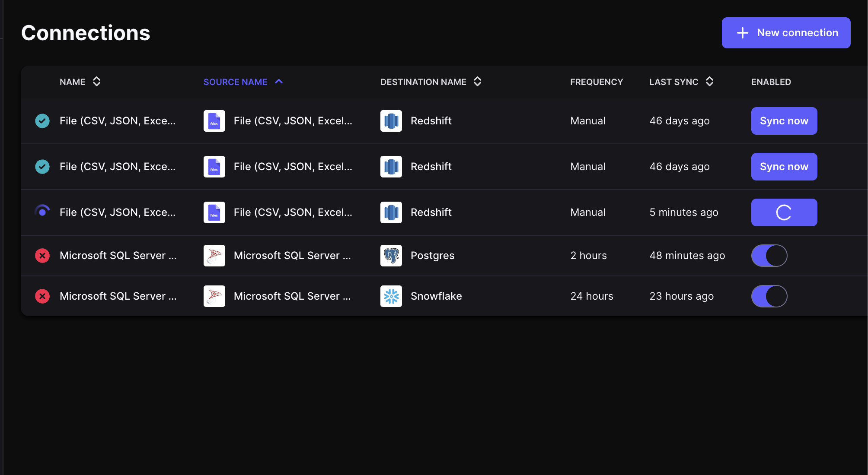Click the 23 hours ago last sync value
Viewport: 868px width, 475px height.
coord(682,296)
